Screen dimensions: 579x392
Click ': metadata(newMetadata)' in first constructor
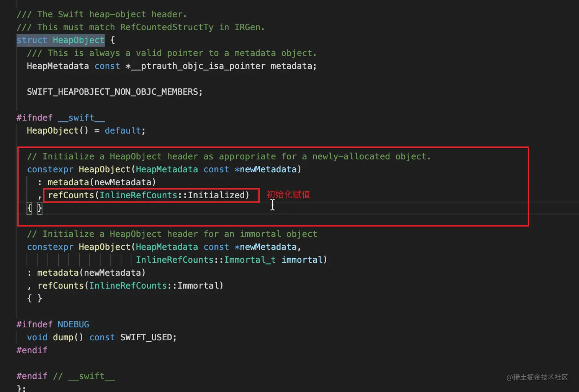click(96, 182)
